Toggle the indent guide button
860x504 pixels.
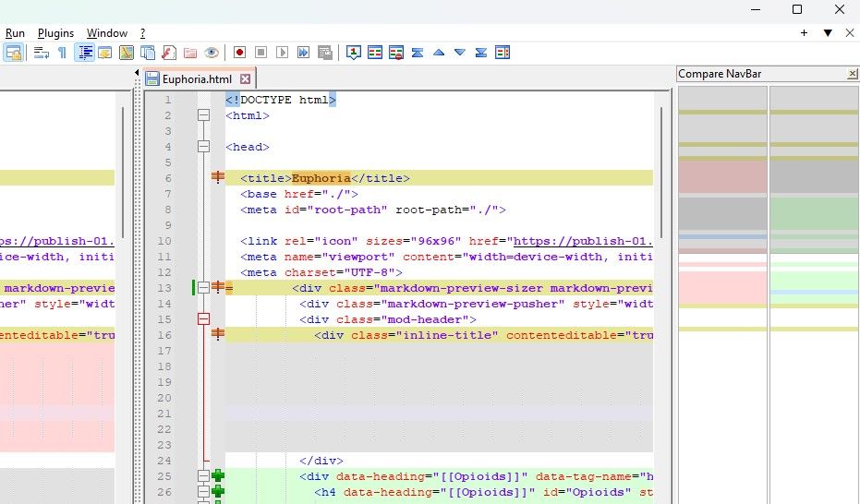pos(85,53)
